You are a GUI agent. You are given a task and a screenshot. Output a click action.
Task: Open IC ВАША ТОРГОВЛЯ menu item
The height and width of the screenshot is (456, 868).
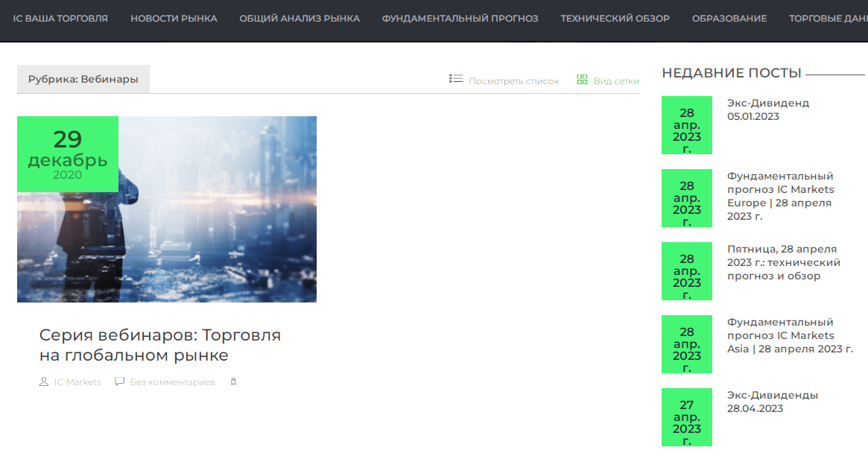pos(60,19)
